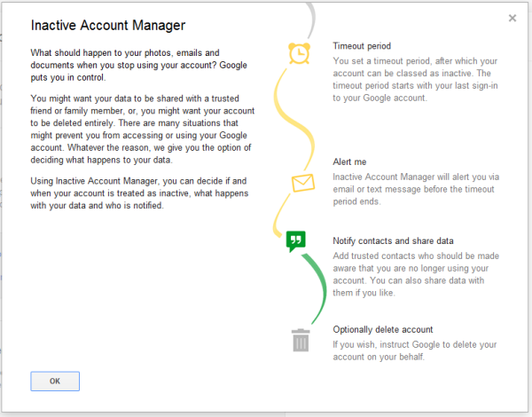Click the green curved timeline segment
Screen dimensions: 532x417
(x=323, y=284)
